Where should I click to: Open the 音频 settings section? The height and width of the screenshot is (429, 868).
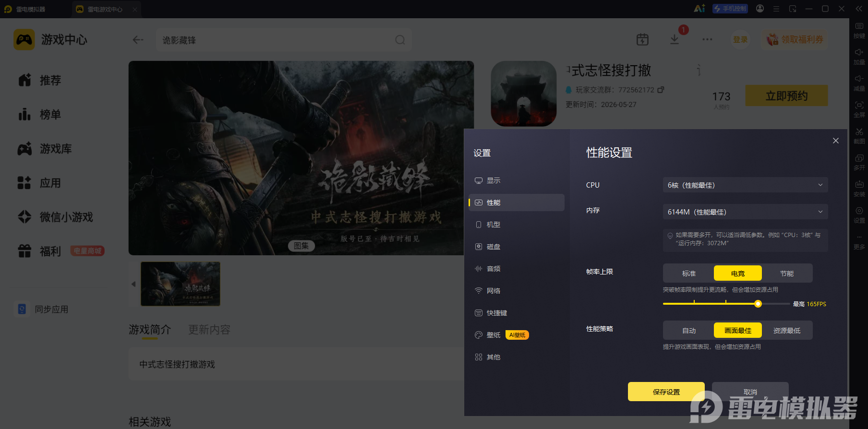click(517, 269)
